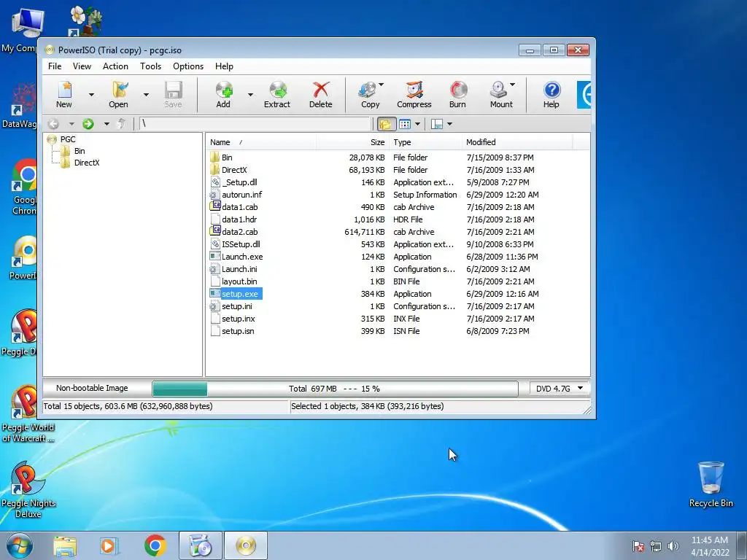Sort by the Name column header
Viewport: 747px width, 560px height.
[x=261, y=142]
